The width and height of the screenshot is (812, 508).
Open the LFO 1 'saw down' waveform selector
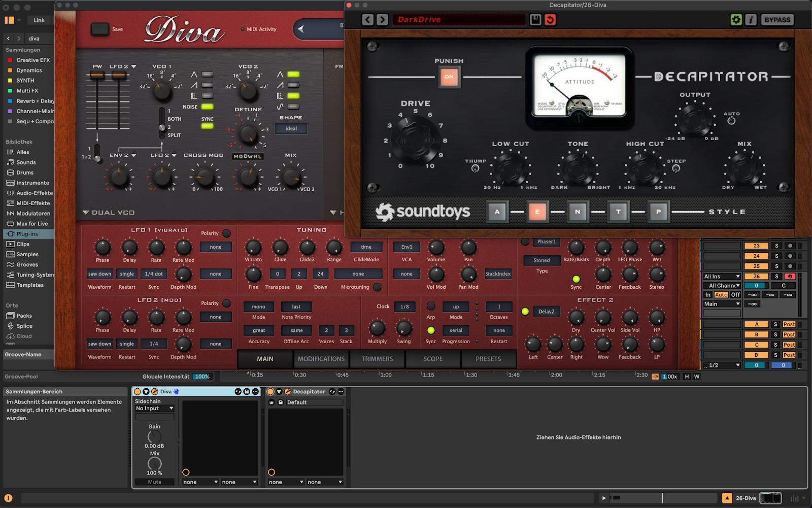coord(99,274)
